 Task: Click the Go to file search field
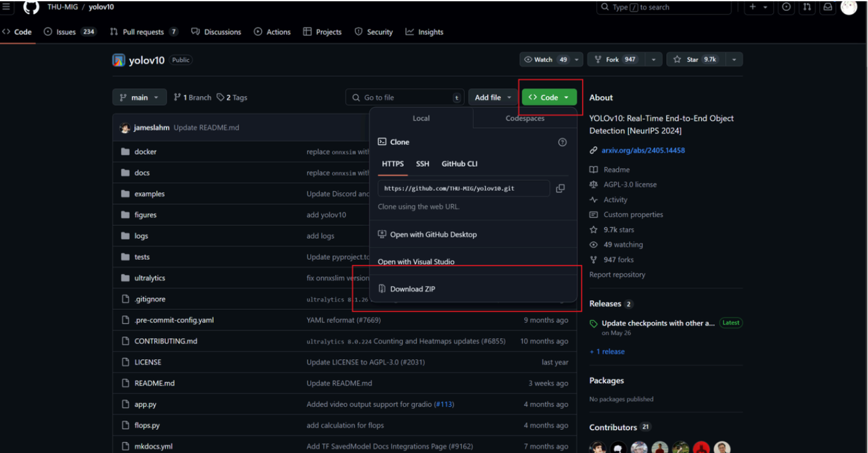[405, 98]
